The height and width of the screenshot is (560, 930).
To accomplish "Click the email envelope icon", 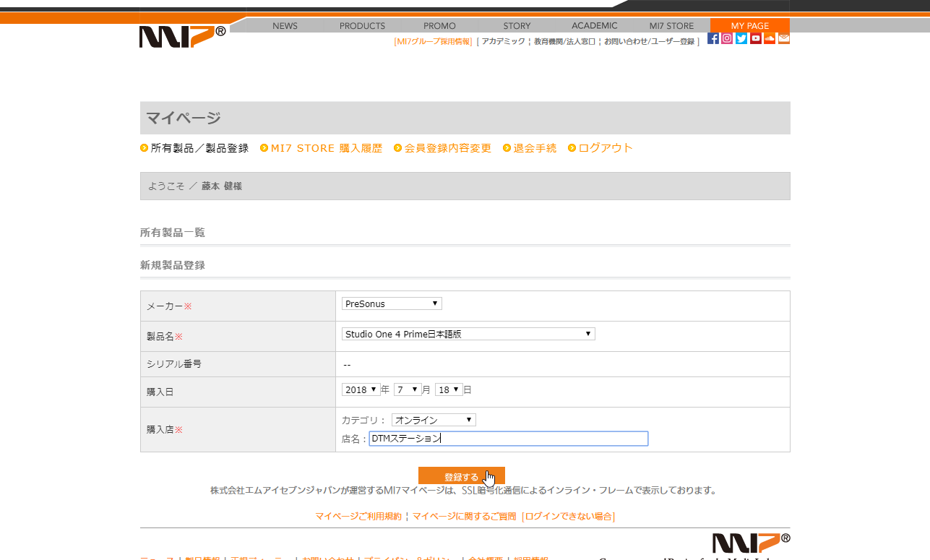I will [784, 38].
